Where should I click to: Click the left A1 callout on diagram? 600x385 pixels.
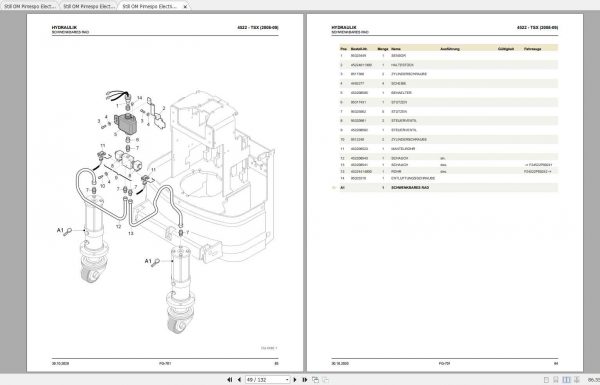tap(60, 230)
